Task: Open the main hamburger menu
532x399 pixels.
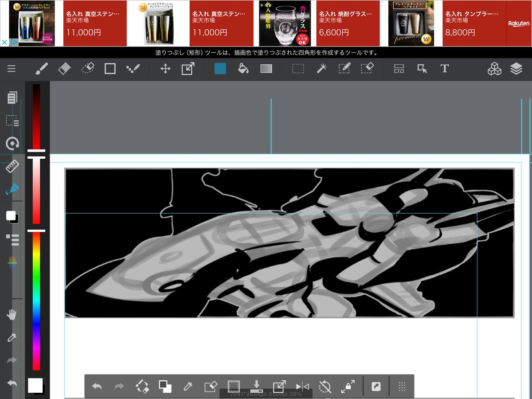Action: pos(12,69)
